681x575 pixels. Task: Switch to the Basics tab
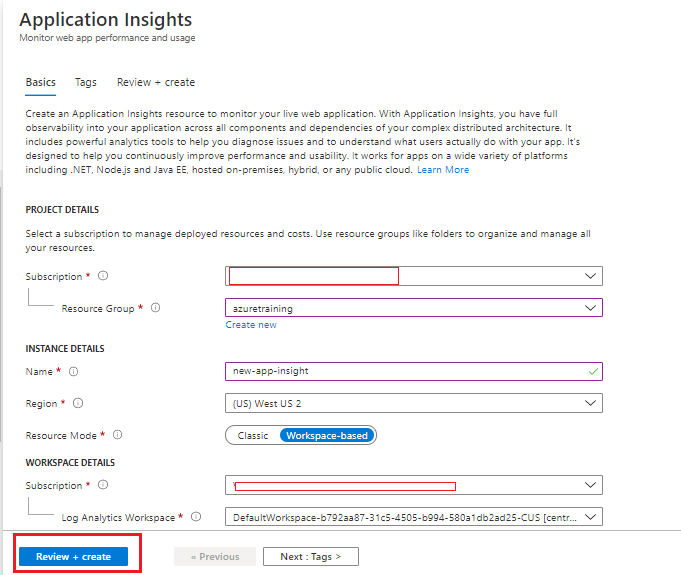pyautogui.click(x=41, y=83)
